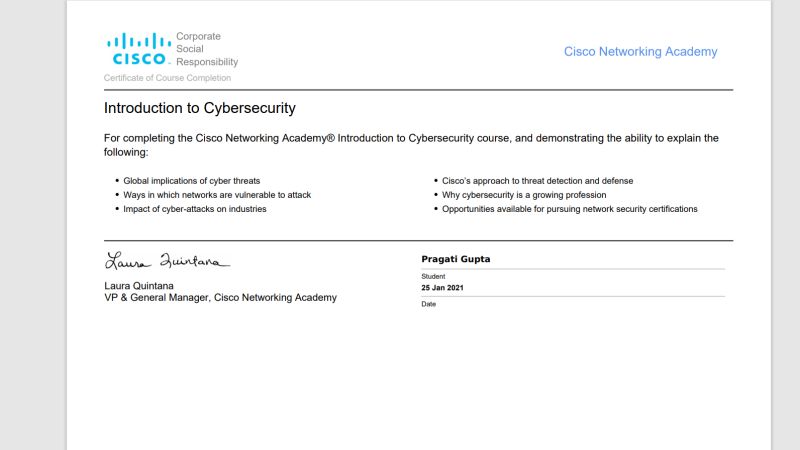Click the Cisco logo

pos(139,49)
